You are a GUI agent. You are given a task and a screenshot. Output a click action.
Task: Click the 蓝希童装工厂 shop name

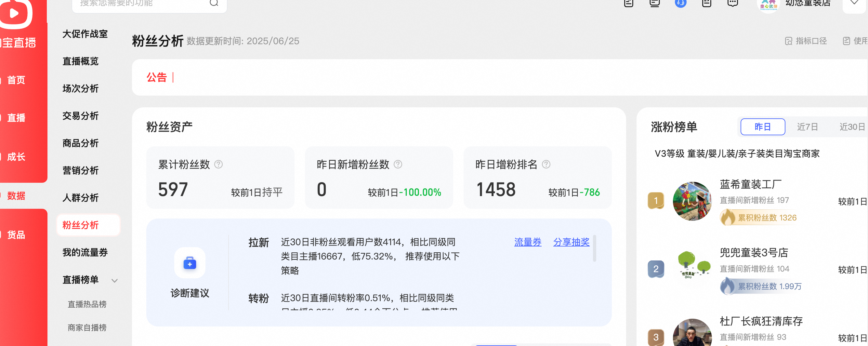(x=750, y=184)
